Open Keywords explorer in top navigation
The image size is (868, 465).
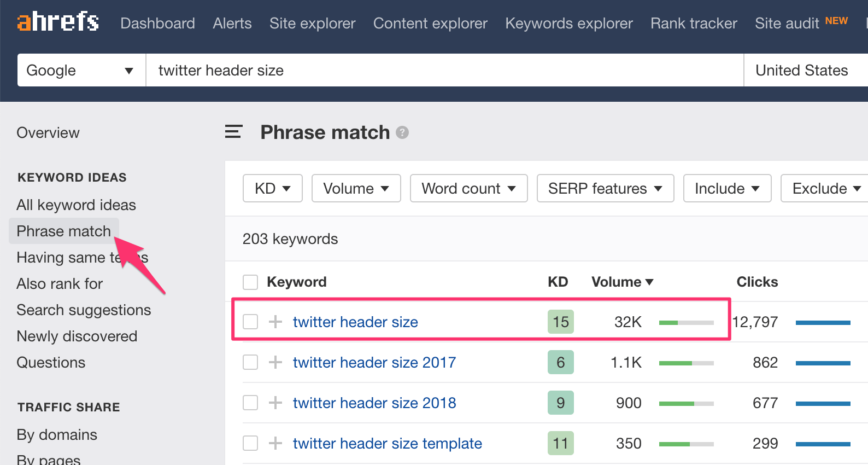tap(569, 24)
